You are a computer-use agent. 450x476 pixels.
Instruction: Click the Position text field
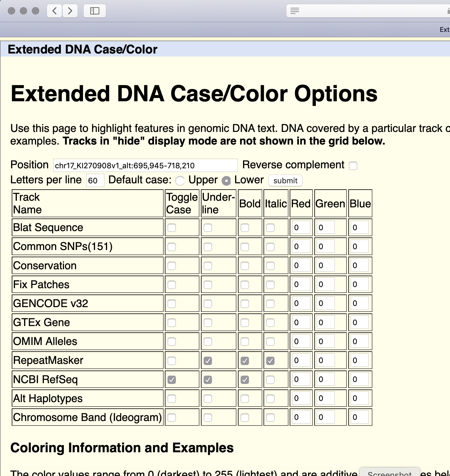tap(145, 166)
